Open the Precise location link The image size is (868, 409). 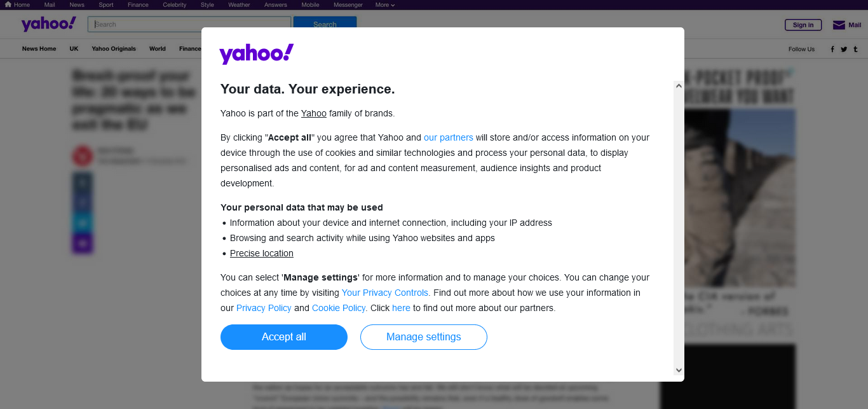coord(262,253)
